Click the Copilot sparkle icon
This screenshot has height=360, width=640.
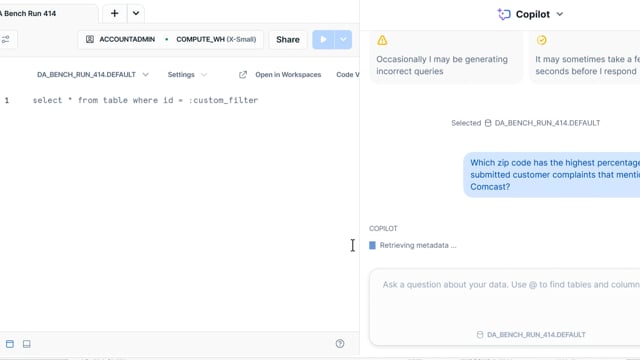(x=504, y=14)
